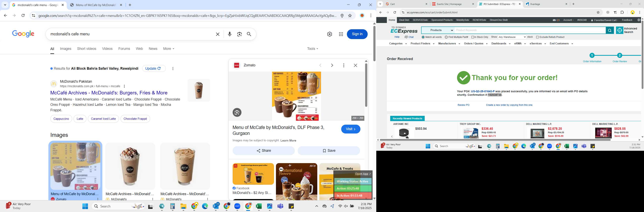Click the Visit button for McCafe menu

coord(350,129)
